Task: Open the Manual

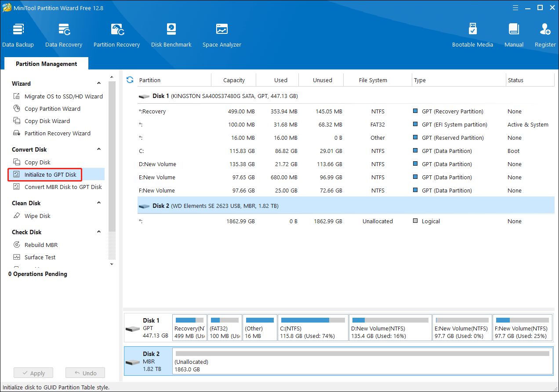Action: coord(514,35)
